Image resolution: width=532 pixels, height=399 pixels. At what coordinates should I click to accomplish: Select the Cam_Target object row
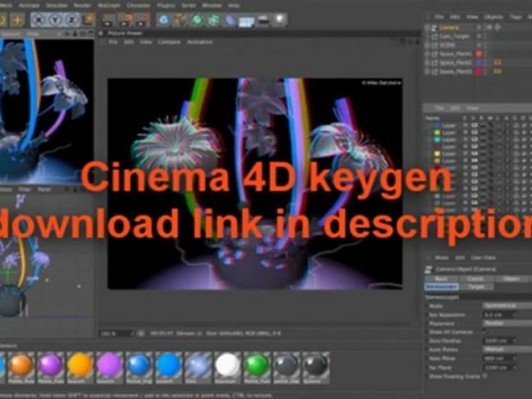coord(454,36)
